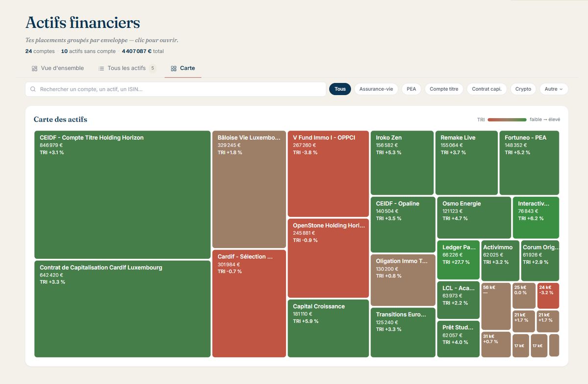Click the Vue d'ensemble grid icon
The image size is (588, 384).
34,69
